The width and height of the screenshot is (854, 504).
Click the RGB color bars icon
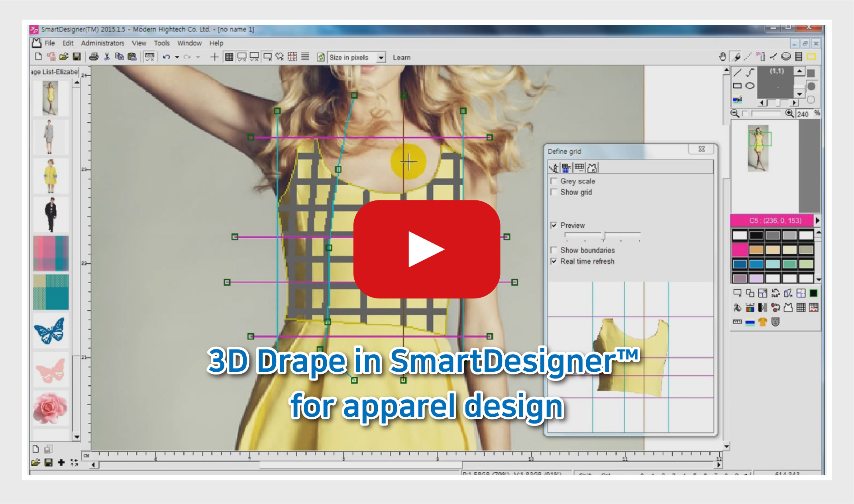pyautogui.click(x=750, y=307)
